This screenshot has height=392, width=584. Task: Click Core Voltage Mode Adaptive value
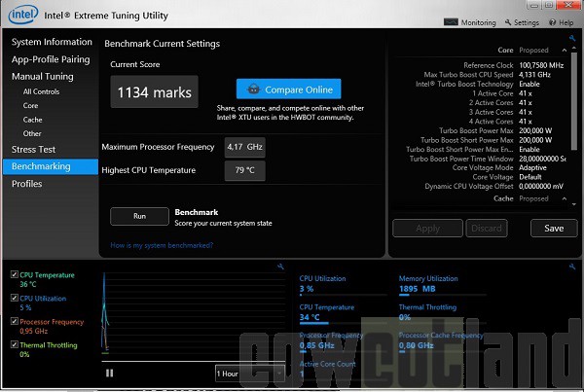pos(532,167)
